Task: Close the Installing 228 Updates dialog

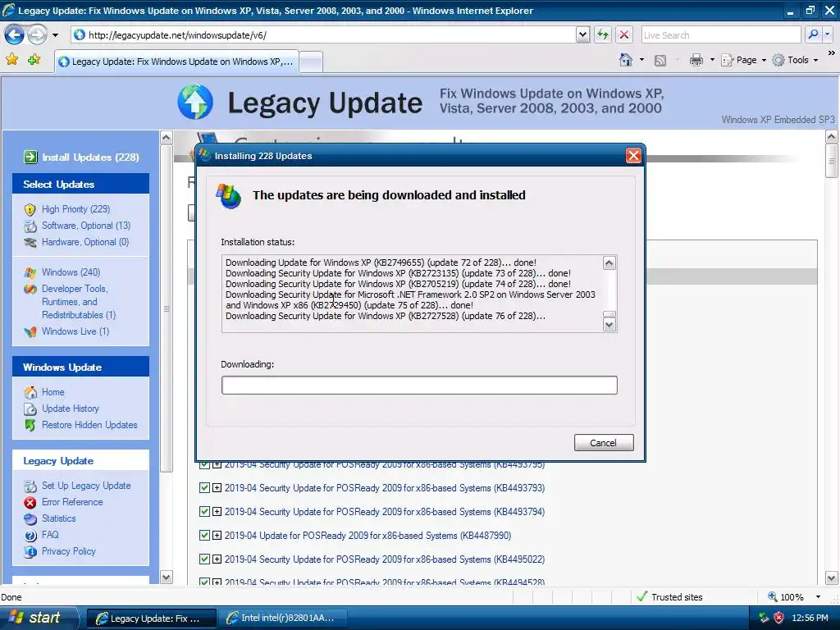Action: 633,156
